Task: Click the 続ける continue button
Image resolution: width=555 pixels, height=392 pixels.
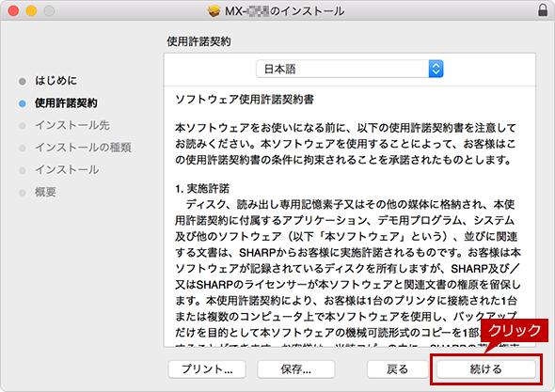Action: (486, 369)
